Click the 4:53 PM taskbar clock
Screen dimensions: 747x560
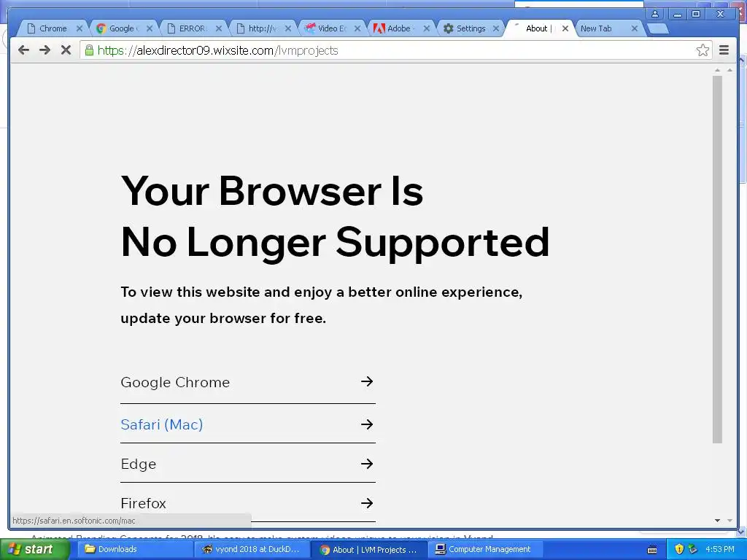pos(720,549)
